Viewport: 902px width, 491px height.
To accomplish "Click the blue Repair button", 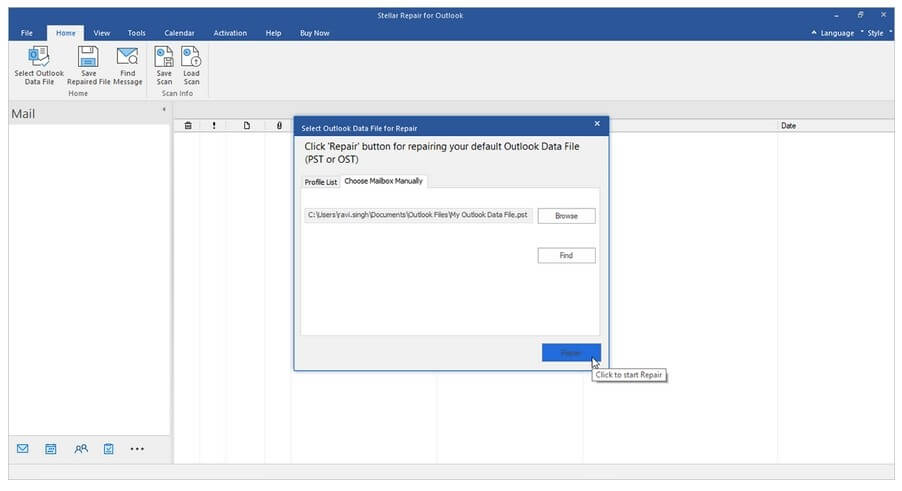I will [571, 352].
